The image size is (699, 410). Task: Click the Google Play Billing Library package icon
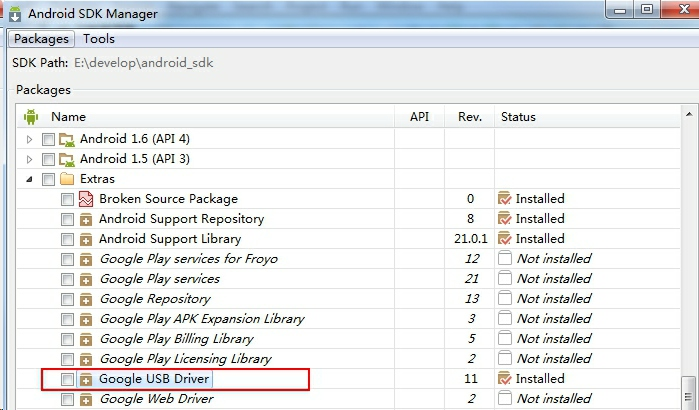pos(86,339)
